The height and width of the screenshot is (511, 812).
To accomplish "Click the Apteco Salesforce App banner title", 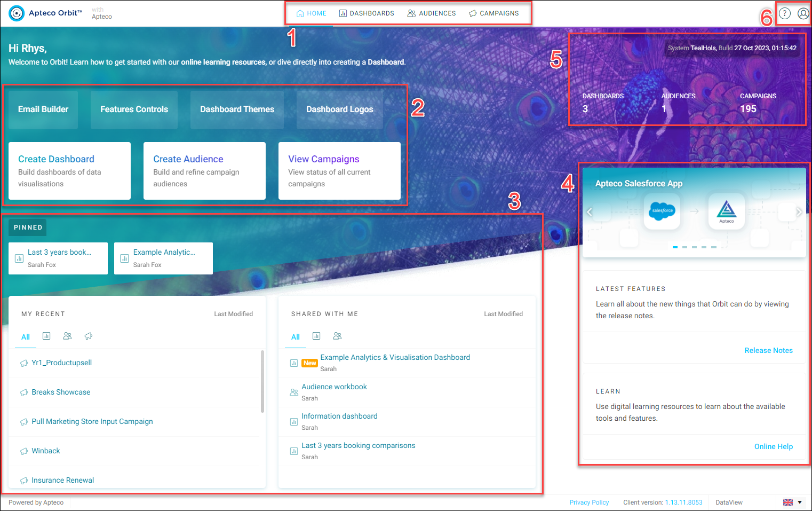I will 639,183.
